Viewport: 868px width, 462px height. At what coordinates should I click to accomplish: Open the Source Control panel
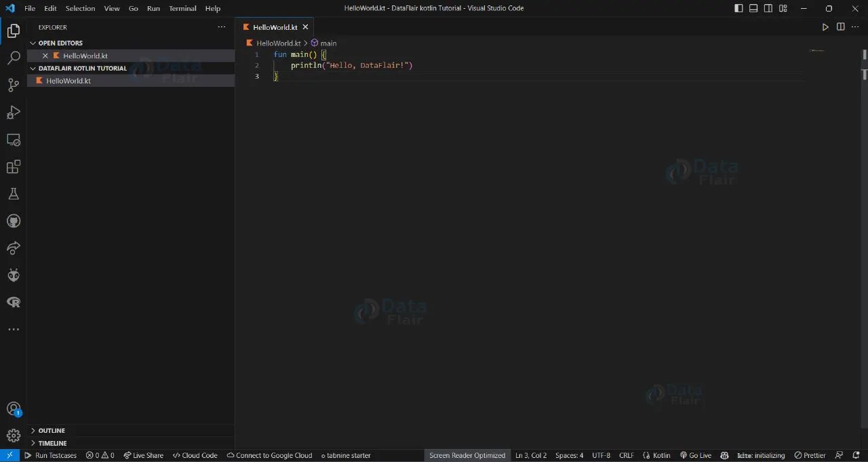pyautogui.click(x=14, y=85)
